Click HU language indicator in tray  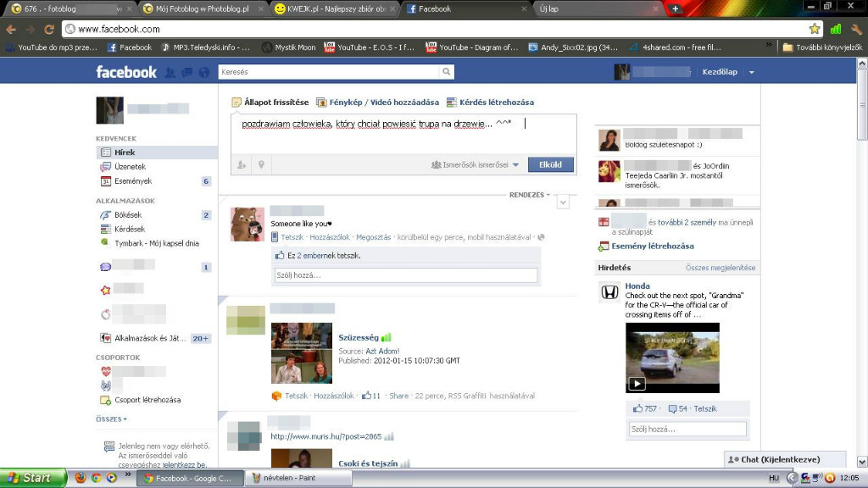(773, 478)
